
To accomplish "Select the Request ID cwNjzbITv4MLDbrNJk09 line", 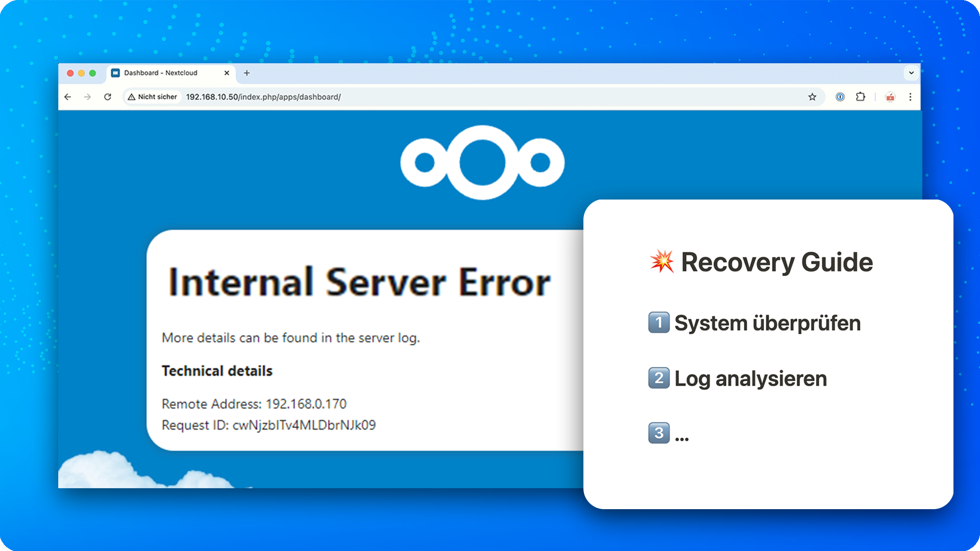I will point(268,425).
